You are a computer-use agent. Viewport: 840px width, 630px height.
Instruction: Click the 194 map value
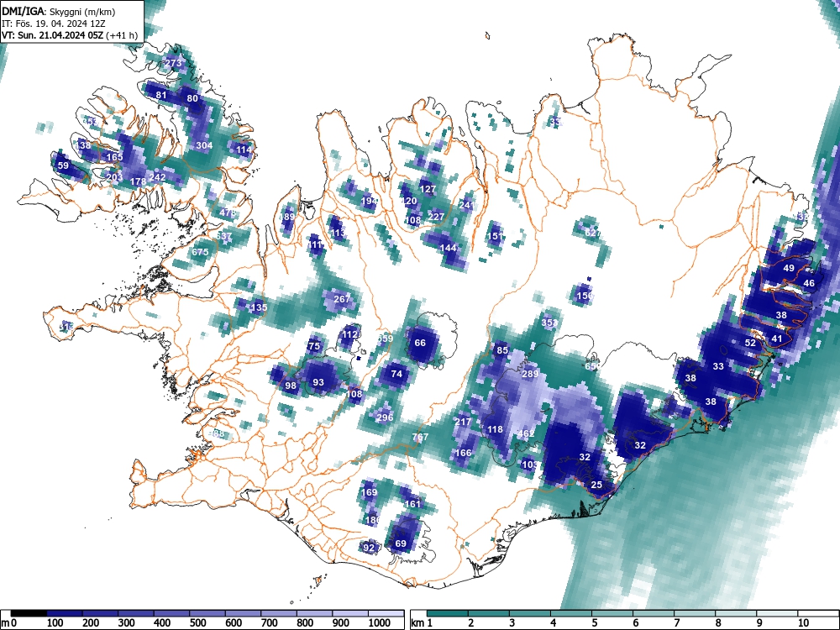(x=369, y=202)
